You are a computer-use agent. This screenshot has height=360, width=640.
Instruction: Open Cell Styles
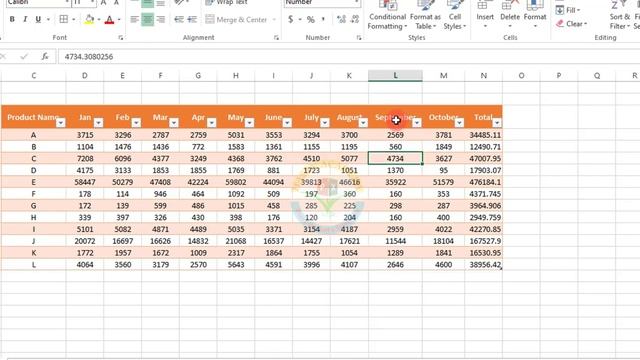coord(454,16)
